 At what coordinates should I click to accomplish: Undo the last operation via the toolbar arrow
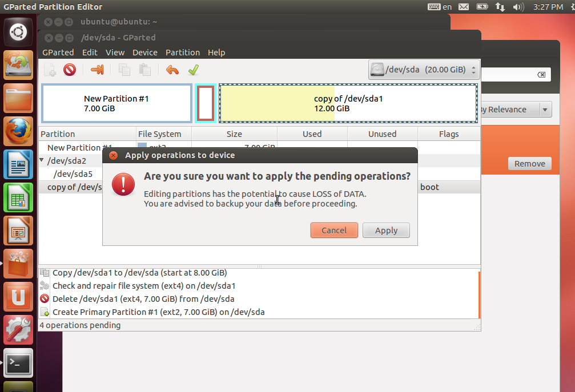[x=171, y=70]
